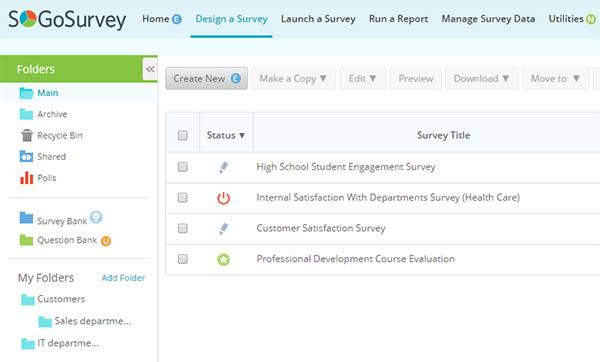
Task: Open the Main folder
Action: click(47, 93)
